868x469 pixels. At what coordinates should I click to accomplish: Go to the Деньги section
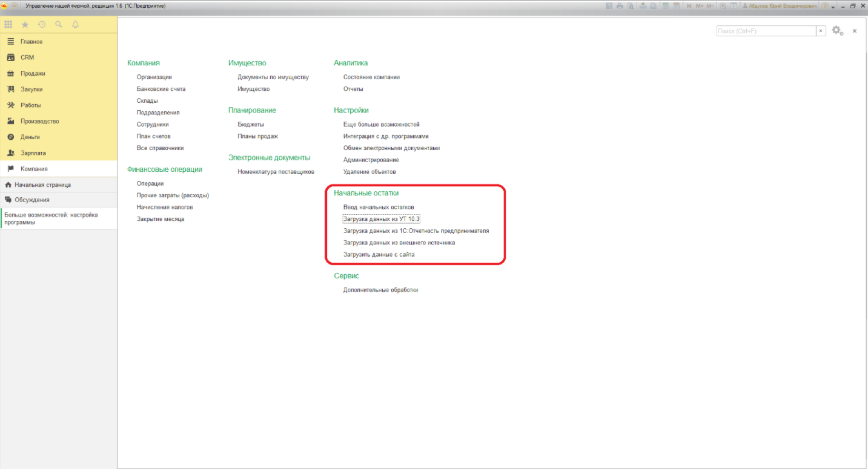point(59,137)
